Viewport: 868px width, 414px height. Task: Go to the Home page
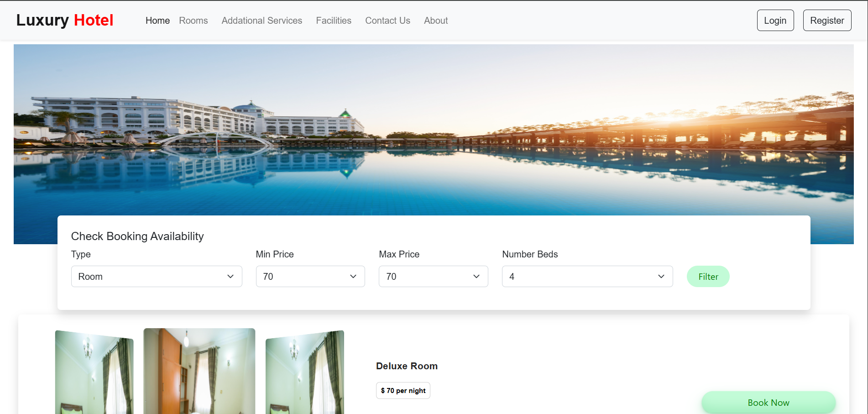[x=157, y=21]
